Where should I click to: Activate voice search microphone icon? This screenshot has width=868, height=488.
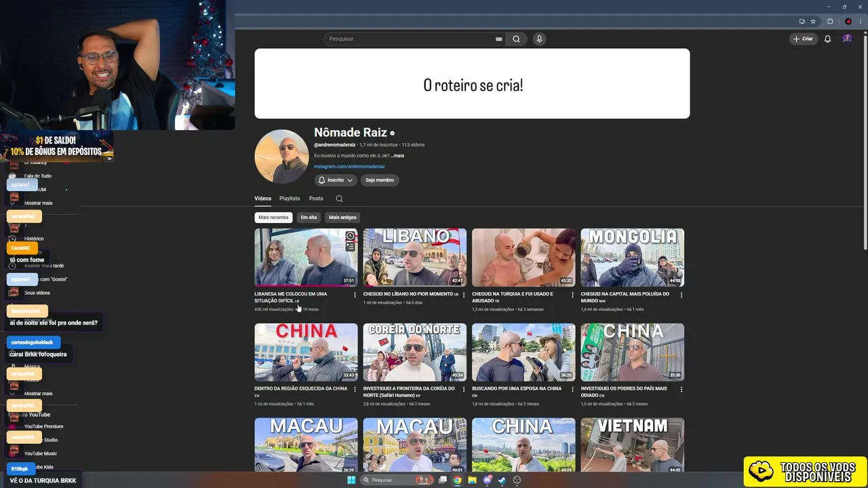pyautogui.click(x=539, y=39)
